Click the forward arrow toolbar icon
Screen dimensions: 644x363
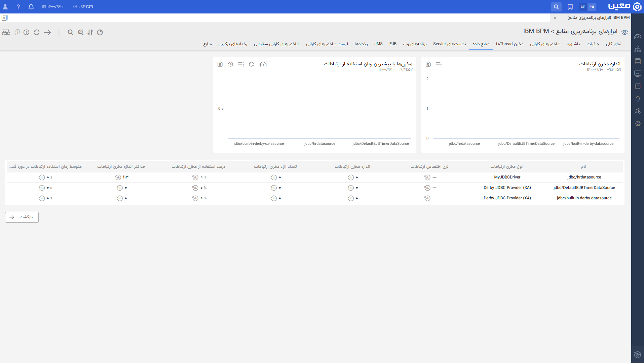pyautogui.click(x=47, y=32)
